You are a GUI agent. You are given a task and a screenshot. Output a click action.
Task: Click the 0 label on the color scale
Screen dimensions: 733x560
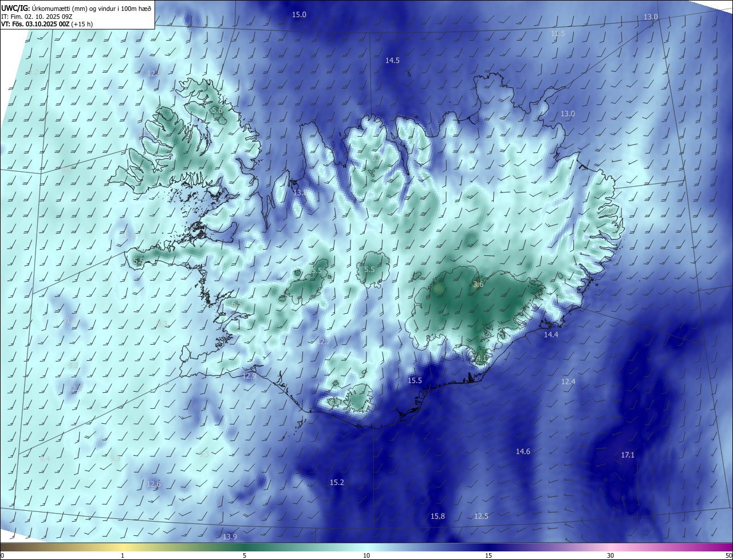2,555
